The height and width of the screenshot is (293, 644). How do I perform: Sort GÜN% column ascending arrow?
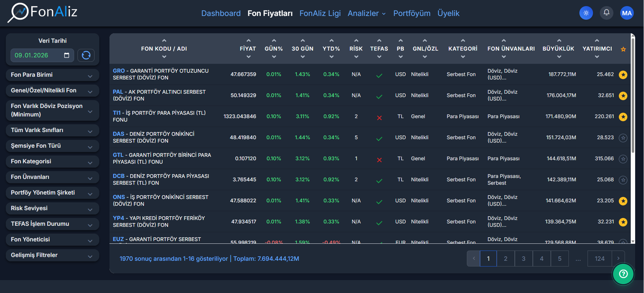coord(274,41)
